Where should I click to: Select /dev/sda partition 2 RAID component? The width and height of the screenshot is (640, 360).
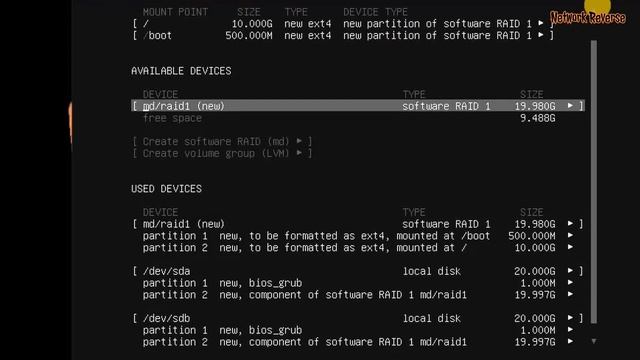pos(358,295)
